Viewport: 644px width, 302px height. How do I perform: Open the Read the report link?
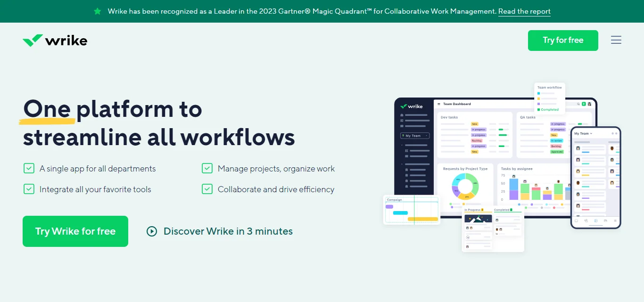tap(524, 11)
